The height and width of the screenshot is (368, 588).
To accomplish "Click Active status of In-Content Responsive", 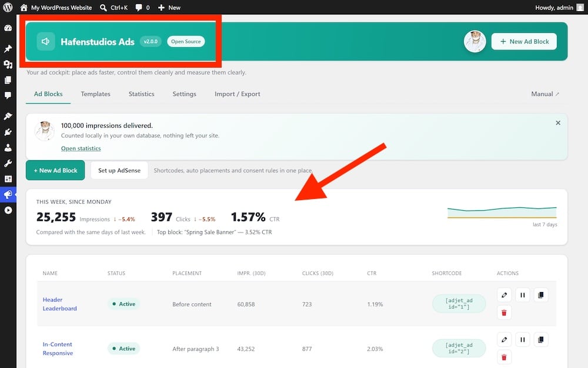I will 123,349.
